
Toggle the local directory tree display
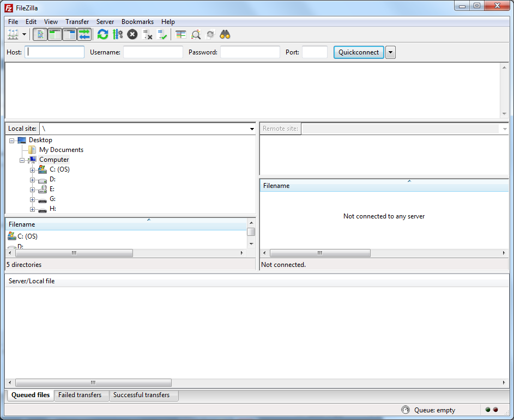[x=55, y=34]
